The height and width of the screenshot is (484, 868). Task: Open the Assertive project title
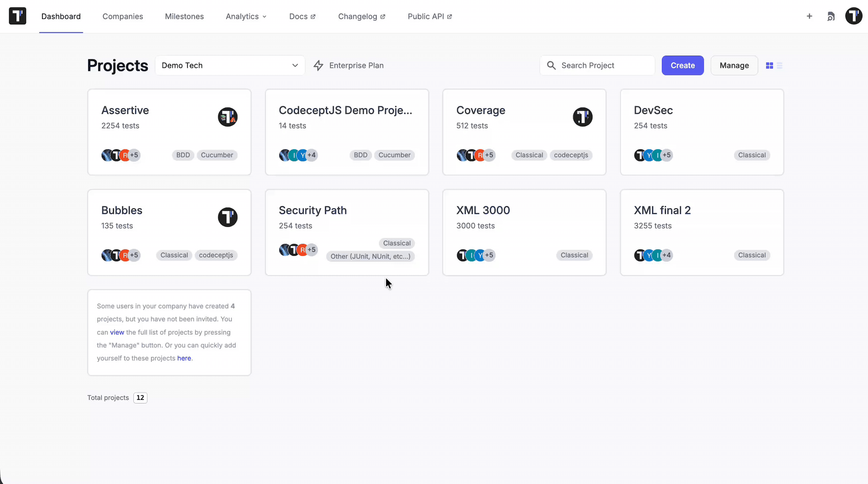point(125,110)
